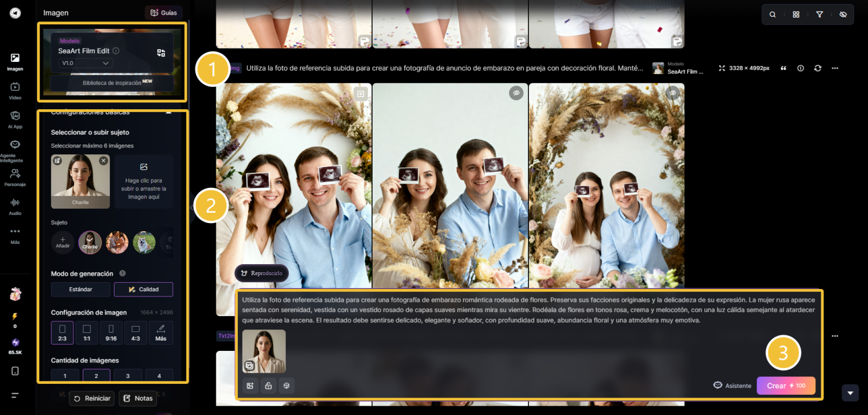Click the dice icon in the prompt box

[286, 386]
